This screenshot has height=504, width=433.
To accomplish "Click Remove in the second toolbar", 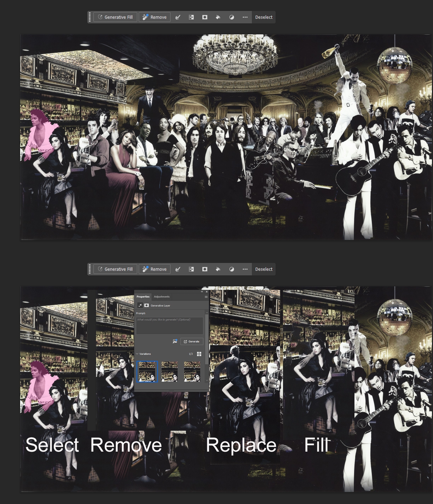I will [x=155, y=269].
